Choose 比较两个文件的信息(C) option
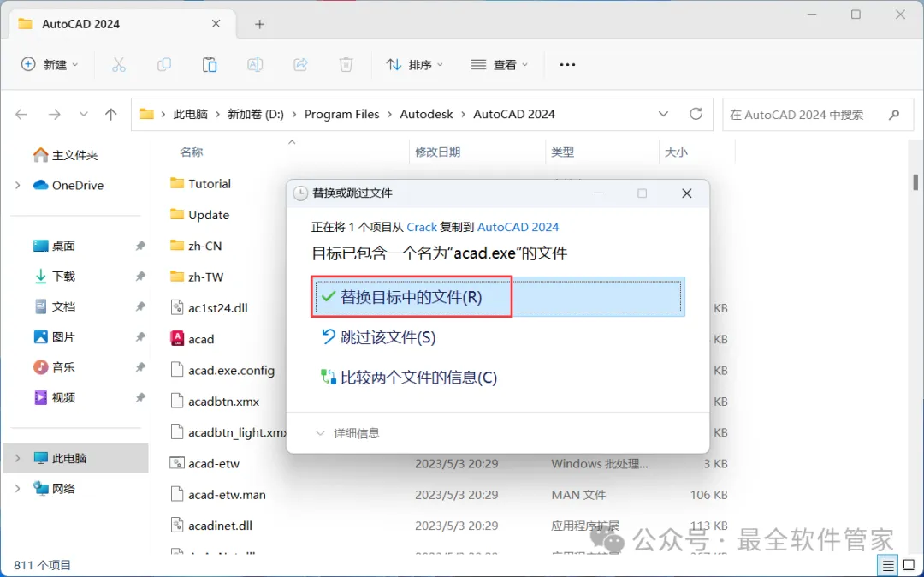 click(408, 378)
